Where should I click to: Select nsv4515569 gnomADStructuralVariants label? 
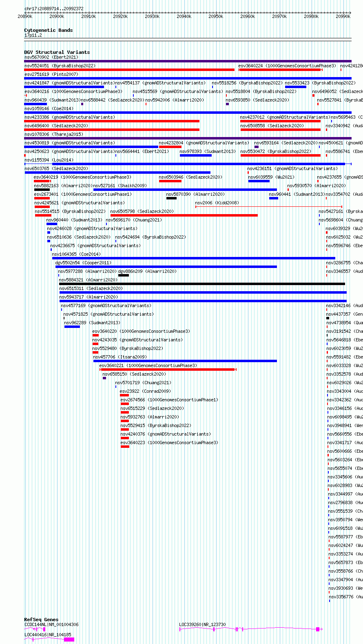tap(178, 91)
